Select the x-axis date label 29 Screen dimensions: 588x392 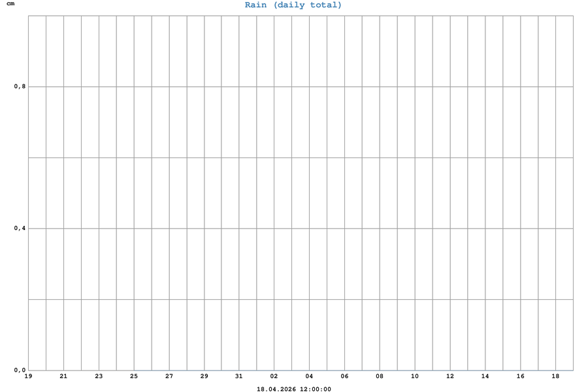click(x=204, y=376)
